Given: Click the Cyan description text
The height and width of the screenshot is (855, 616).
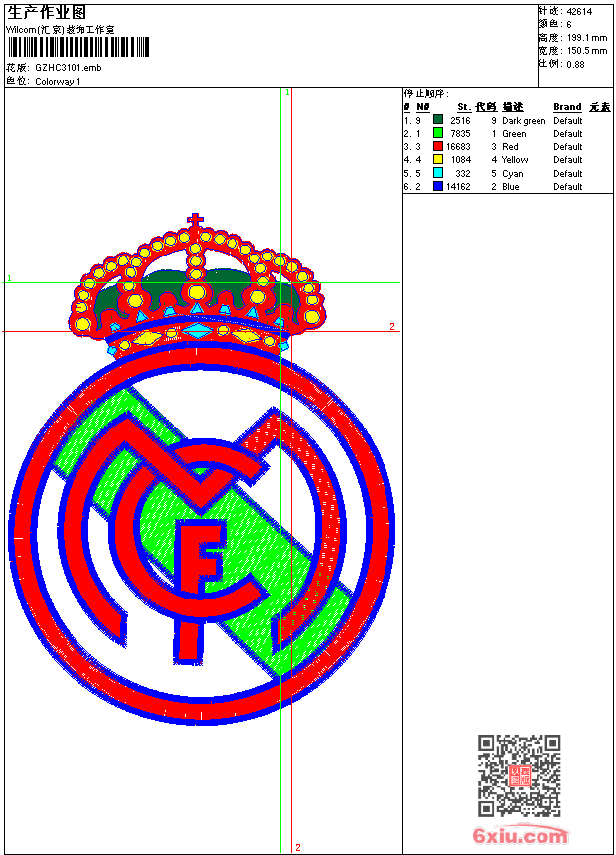Looking at the screenshot, I should 513,173.
